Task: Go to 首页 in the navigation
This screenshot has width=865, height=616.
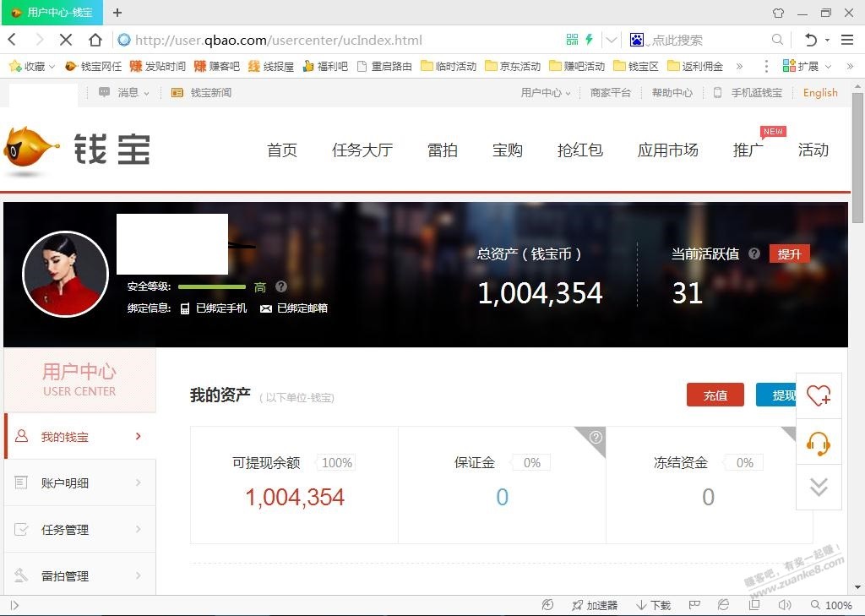Action: [282, 150]
